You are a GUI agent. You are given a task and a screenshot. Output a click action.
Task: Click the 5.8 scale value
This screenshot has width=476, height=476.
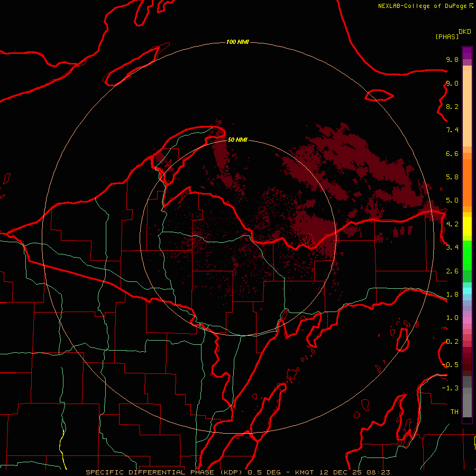452,177
